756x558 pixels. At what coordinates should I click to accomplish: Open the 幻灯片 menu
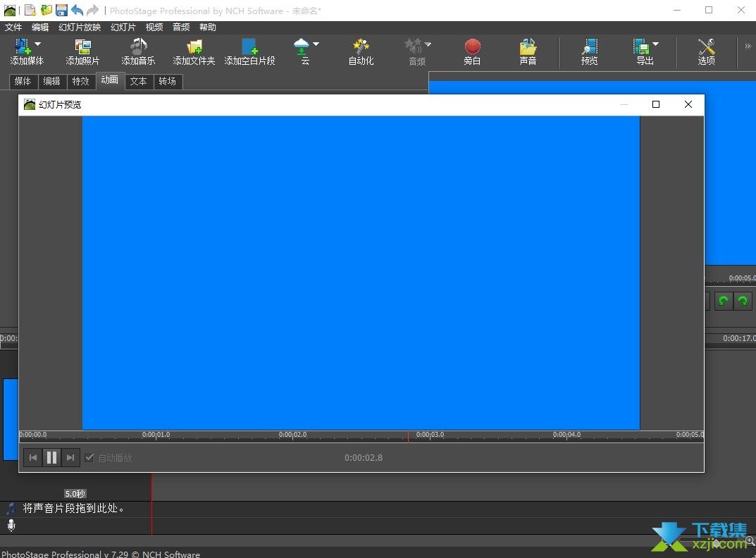[x=123, y=27]
